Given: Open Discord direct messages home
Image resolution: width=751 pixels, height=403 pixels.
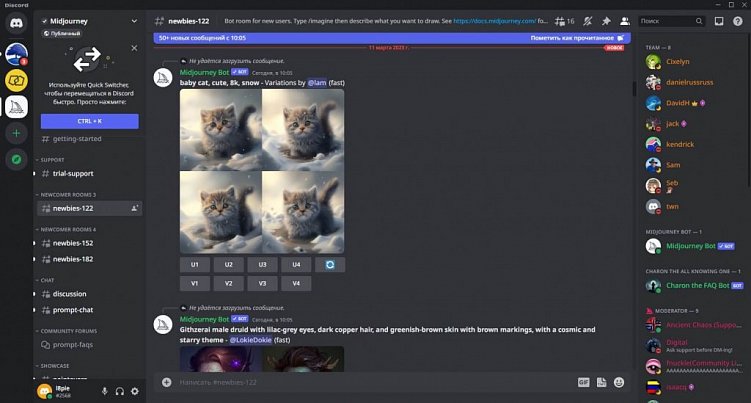Looking at the screenshot, I should click(x=16, y=23).
